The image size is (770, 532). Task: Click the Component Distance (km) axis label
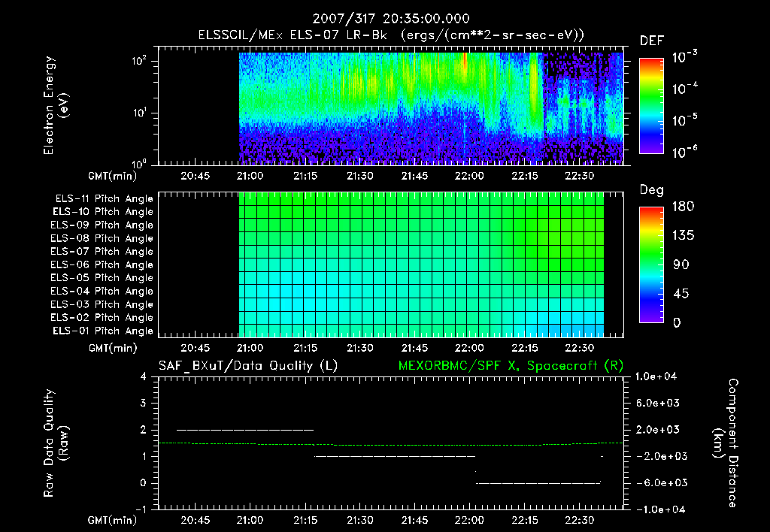tap(726, 443)
